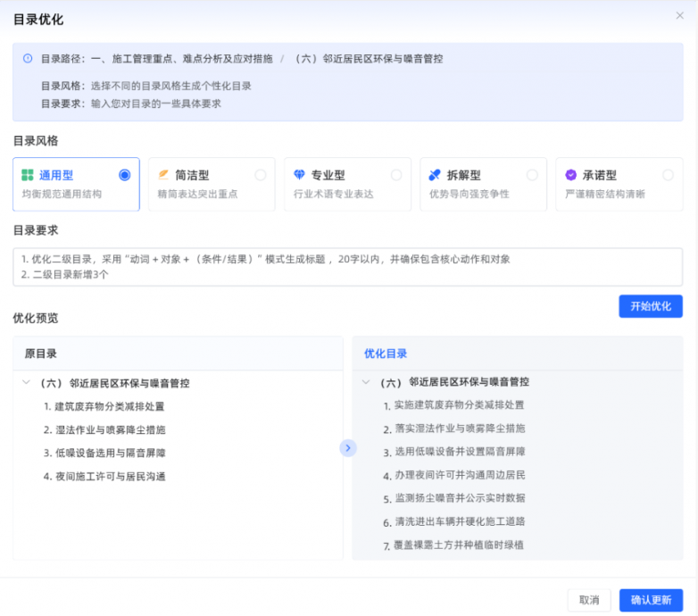698x616 pixels.
Task: Click the purple checkmark badge for 承诺型
Action: 570,175
